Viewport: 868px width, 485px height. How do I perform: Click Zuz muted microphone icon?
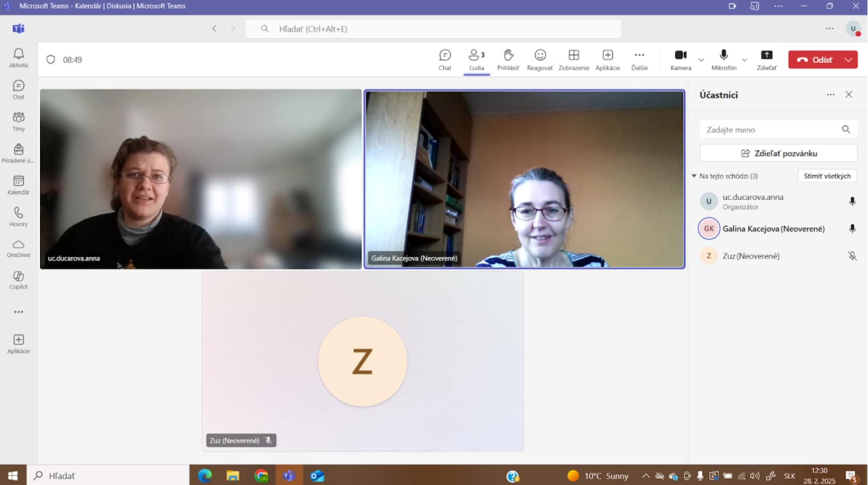click(x=852, y=256)
